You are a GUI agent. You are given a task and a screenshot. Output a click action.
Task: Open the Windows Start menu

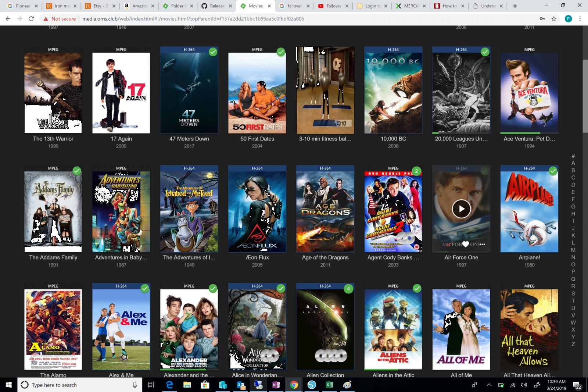[x=9, y=385]
